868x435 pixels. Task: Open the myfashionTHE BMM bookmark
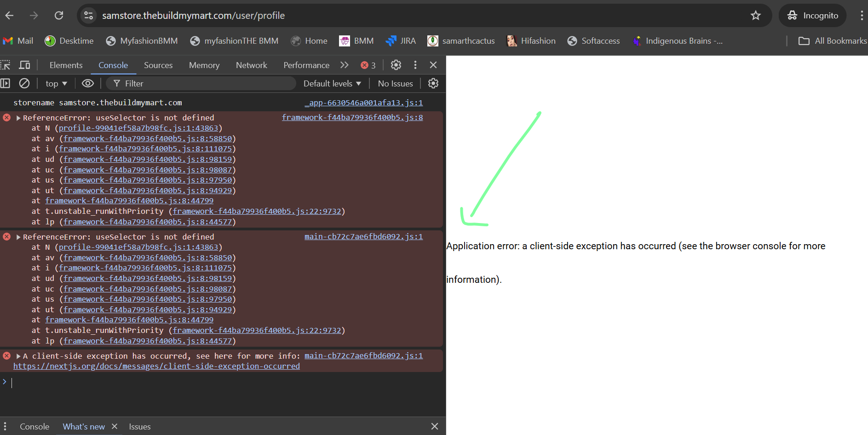(x=234, y=41)
